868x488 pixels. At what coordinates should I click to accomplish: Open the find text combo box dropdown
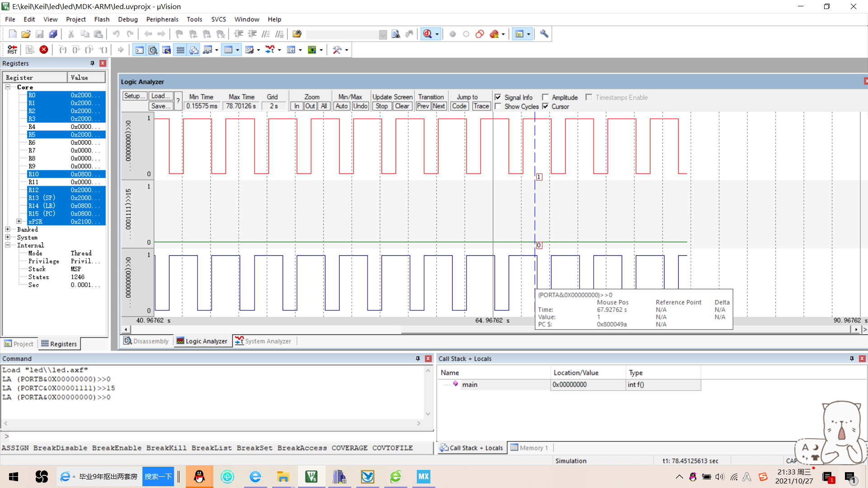[383, 34]
